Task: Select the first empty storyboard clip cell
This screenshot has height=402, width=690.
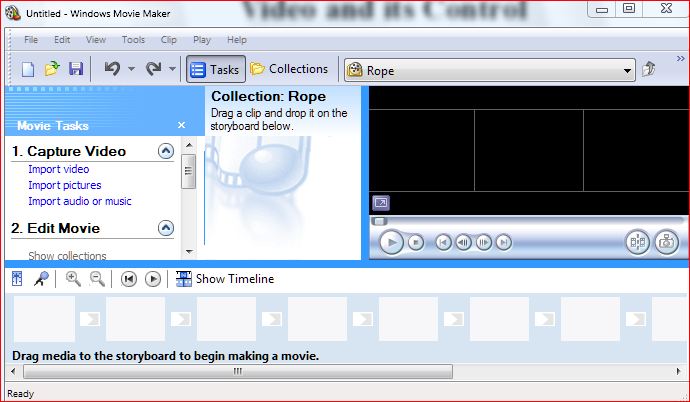Action: tap(44, 319)
